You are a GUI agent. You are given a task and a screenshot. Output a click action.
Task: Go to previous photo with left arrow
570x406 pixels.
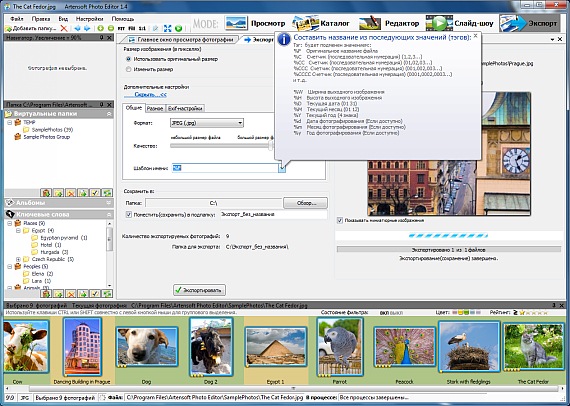[77, 28]
